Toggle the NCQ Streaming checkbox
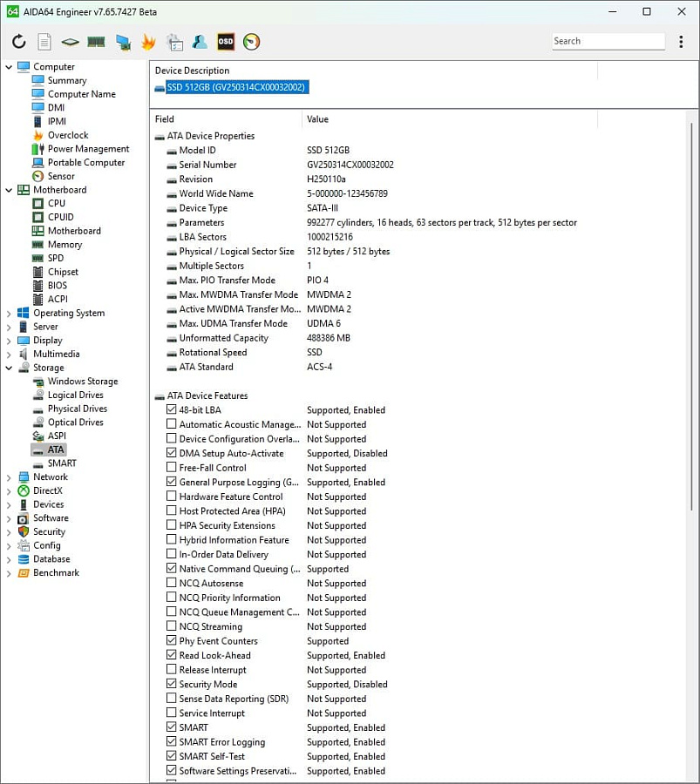This screenshot has width=700, height=784. [x=171, y=626]
